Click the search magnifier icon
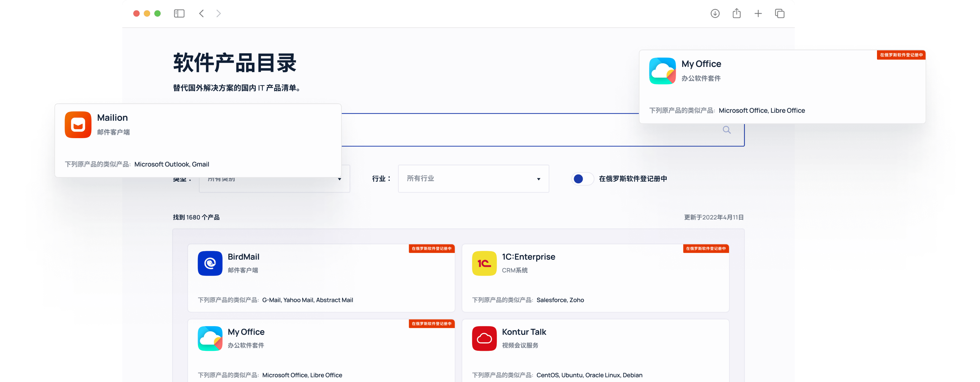The width and height of the screenshot is (980, 382). [x=726, y=130]
